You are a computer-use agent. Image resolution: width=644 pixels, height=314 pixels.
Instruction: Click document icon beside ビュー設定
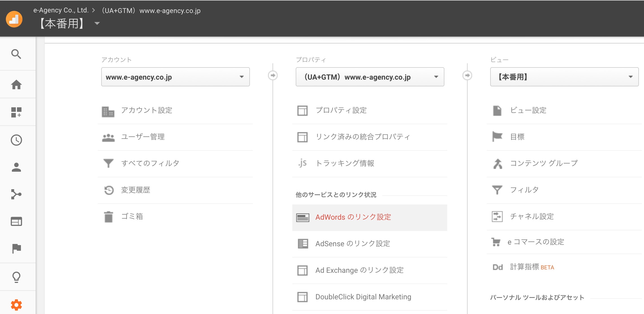coord(497,110)
